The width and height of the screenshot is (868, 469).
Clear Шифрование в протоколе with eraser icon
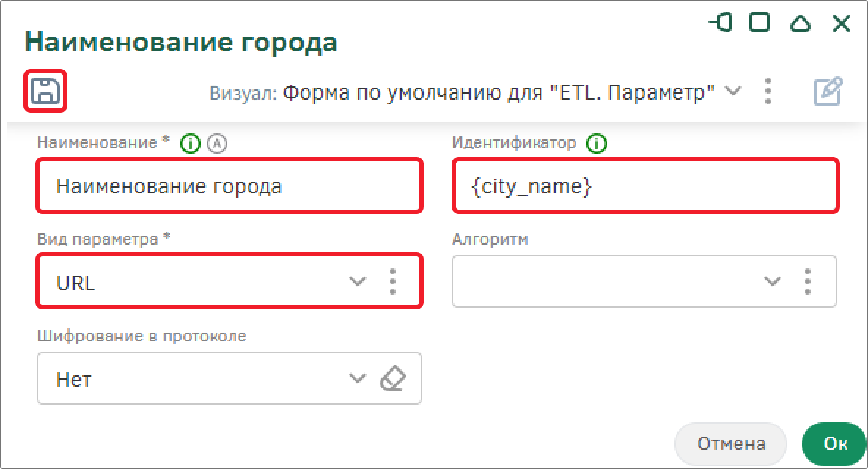coord(393,379)
